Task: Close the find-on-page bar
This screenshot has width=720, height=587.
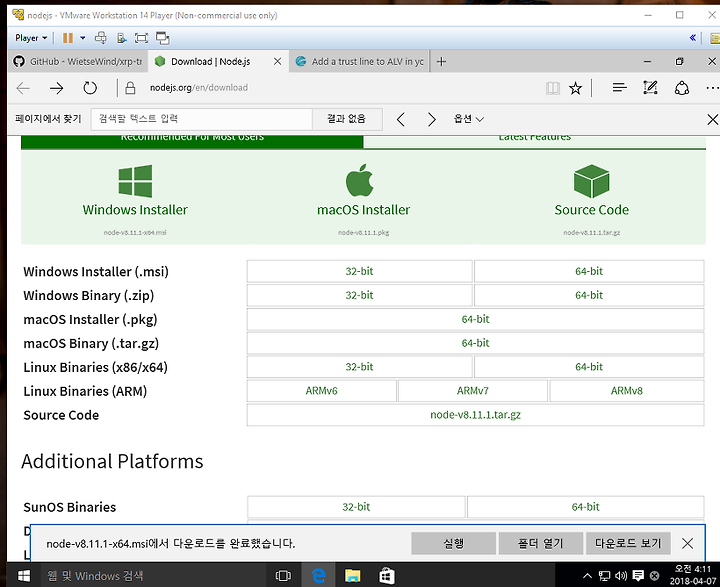Action: click(x=712, y=119)
